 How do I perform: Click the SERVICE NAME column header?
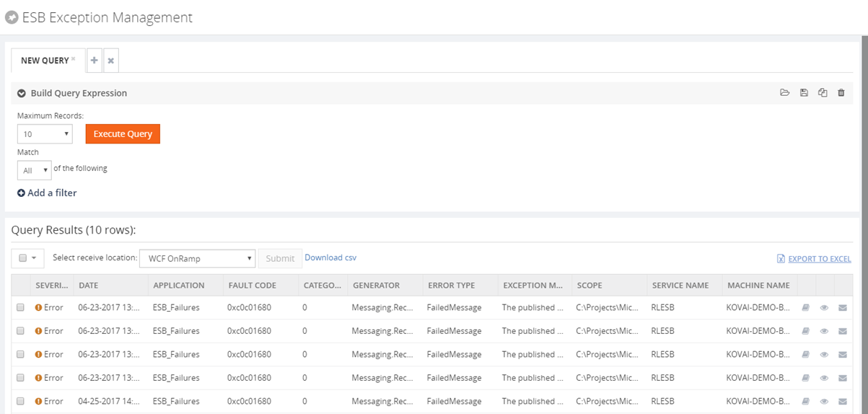pos(684,286)
